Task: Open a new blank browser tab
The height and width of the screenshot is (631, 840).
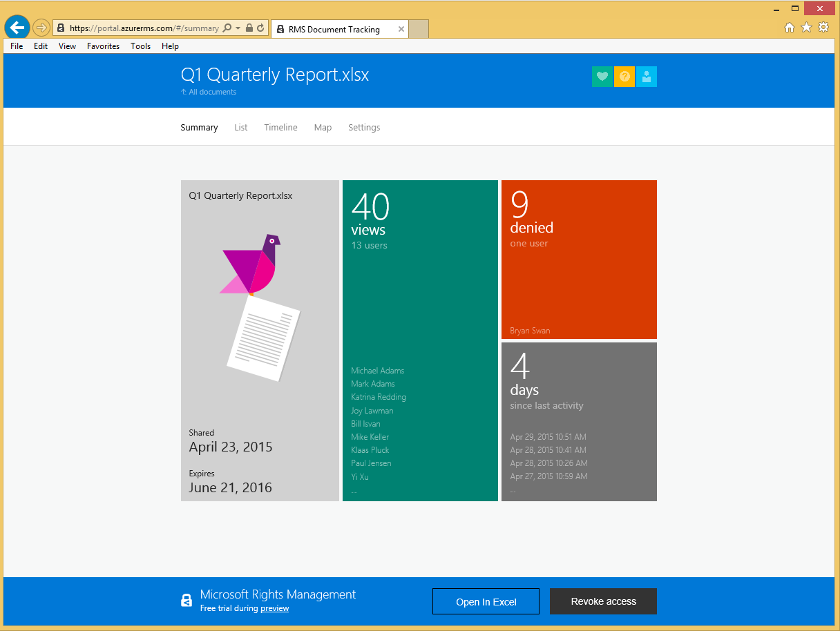Action: click(x=419, y=29)
